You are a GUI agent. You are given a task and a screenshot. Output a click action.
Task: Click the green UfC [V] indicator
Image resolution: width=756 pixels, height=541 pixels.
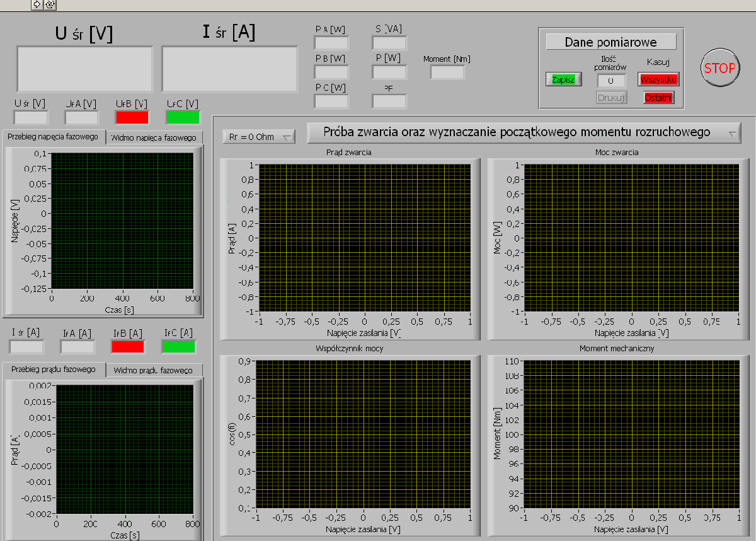point(183,117)
